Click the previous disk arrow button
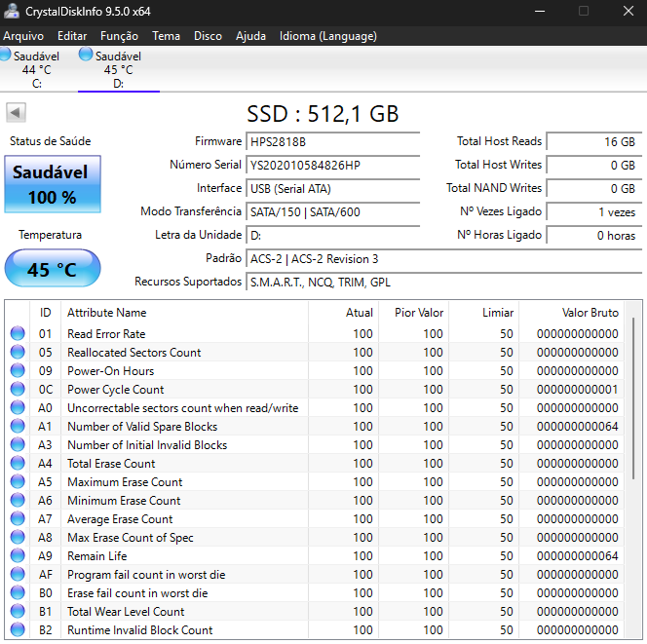Viewport: 647px width, 644px height. click(16, 112)
